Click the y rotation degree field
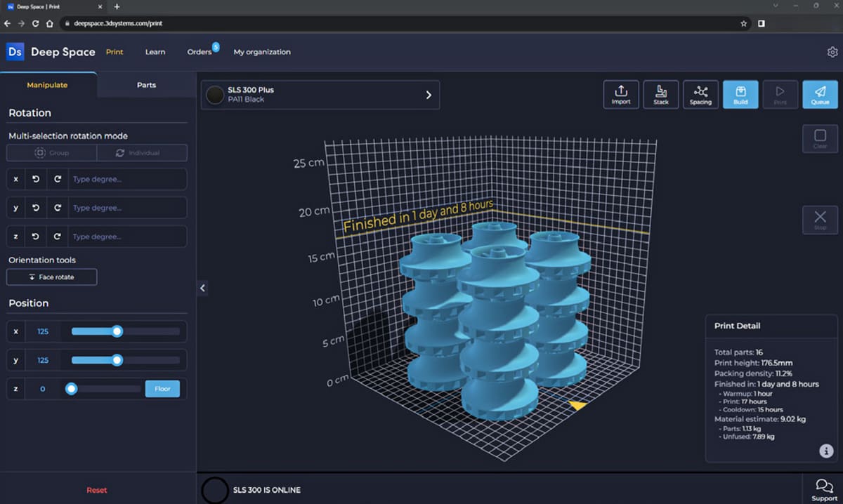843x504 pixels. (127, 208)
